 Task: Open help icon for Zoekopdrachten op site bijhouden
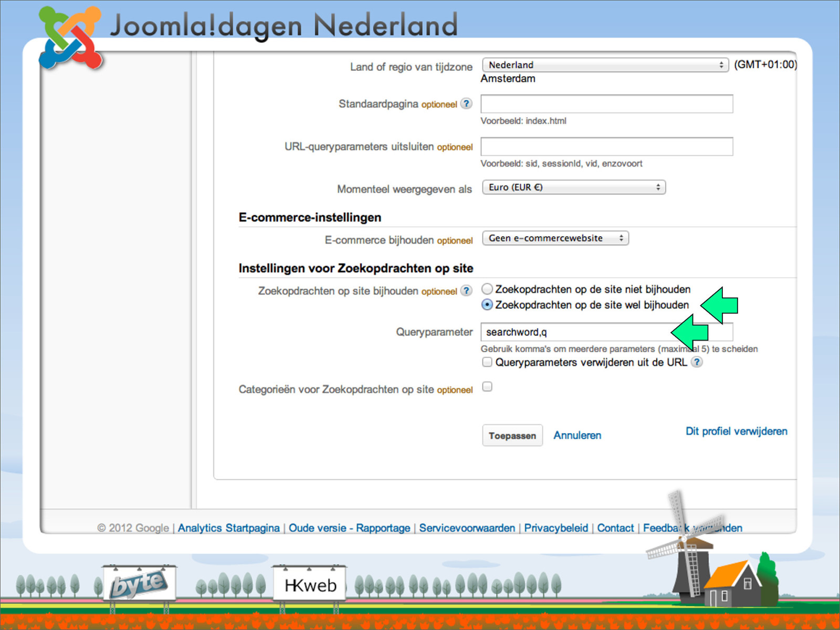466,290
